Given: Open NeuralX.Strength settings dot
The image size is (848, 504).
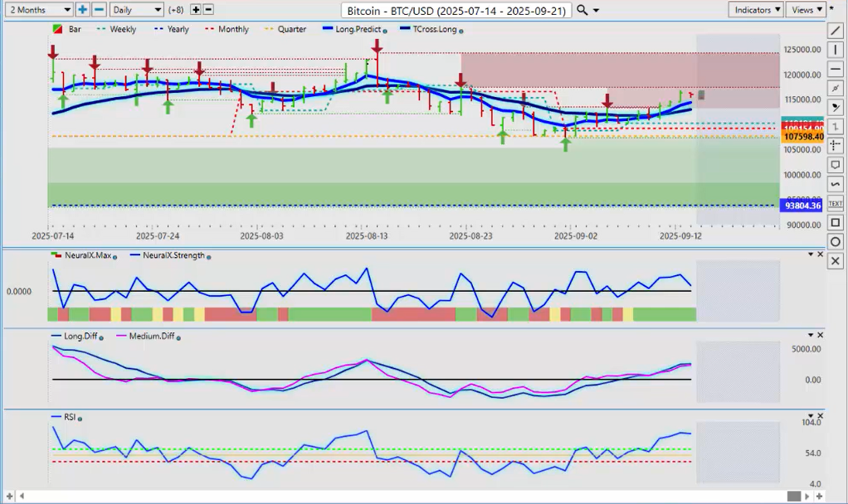Looking at the screenshot, I should point(209,257).
